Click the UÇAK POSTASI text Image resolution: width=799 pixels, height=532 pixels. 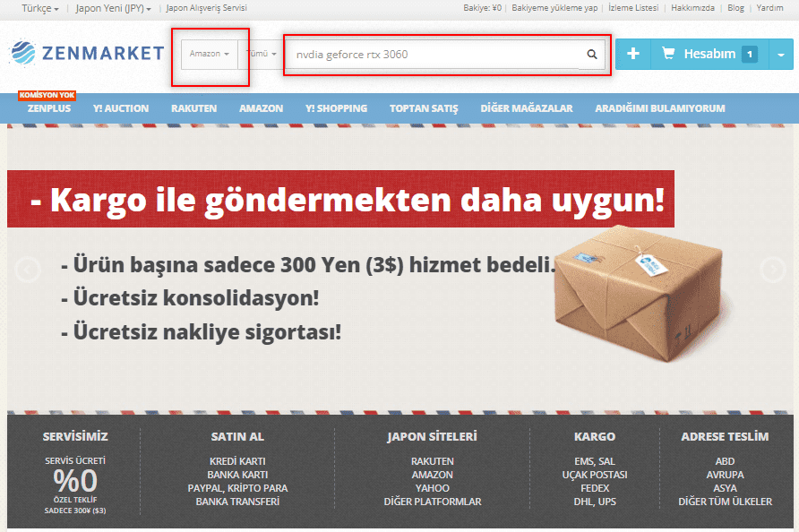pyautogui.click(x=595, y=475)
